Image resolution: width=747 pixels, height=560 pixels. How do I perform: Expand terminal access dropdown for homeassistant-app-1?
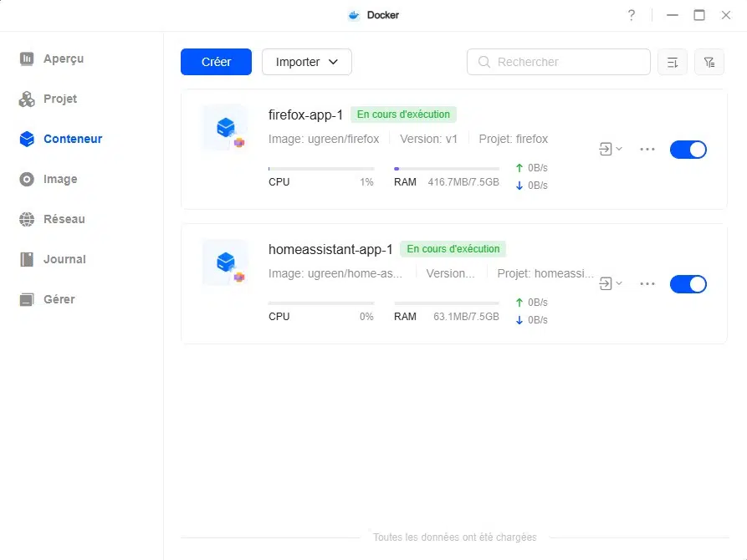click(x=610, y=283)
